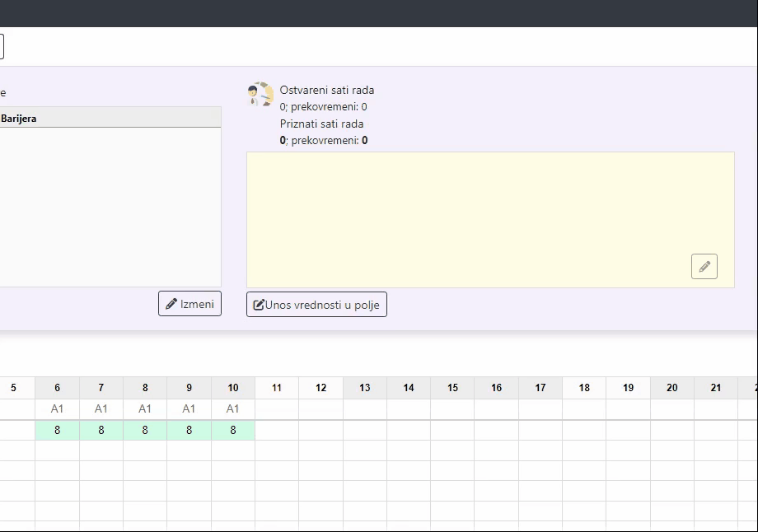Select the green 8 hours cell under day 7
The width and height of the screenshot is (758, 532).
pyautogui.click(x=101, y=430)
